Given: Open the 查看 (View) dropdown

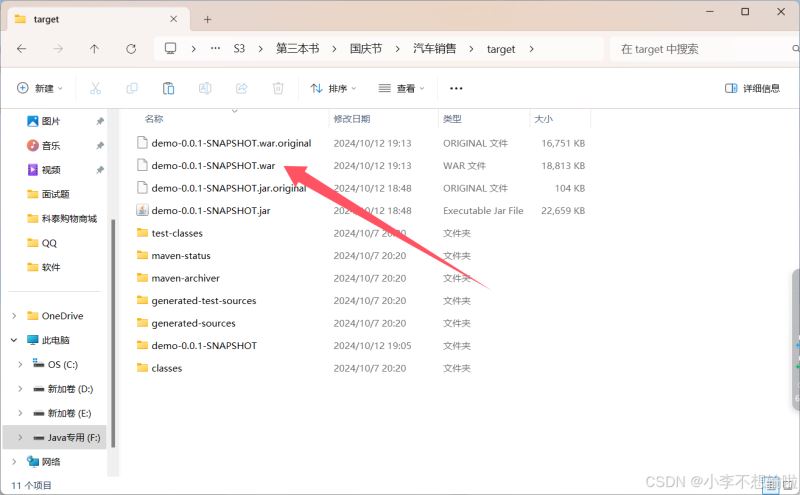Looking at the screenshot, I should 402,88.
